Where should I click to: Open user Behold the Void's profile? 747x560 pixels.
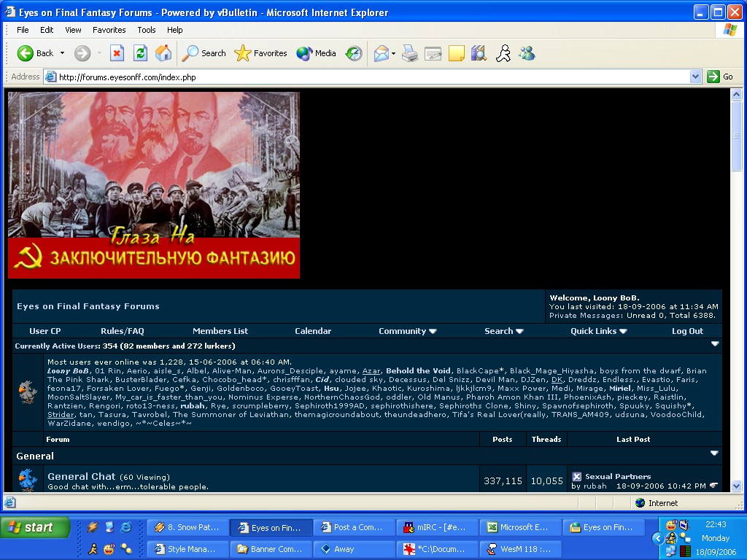(x=418, y=371)
